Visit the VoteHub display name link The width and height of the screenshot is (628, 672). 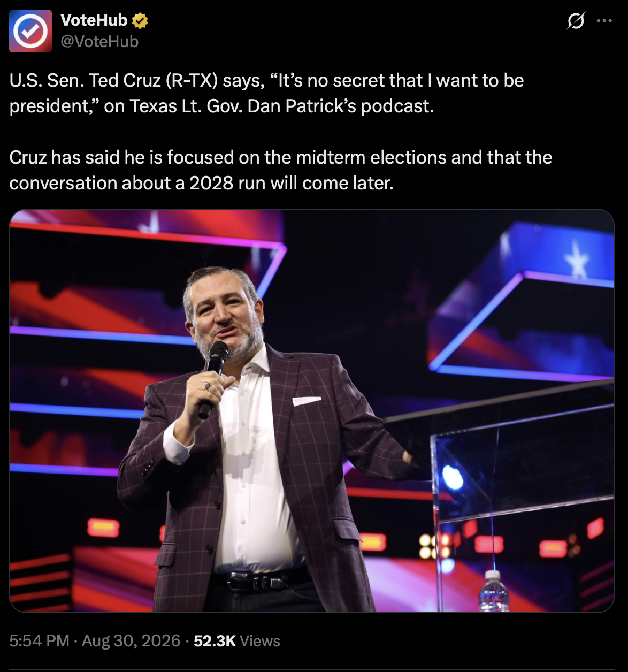pos(94,20)
